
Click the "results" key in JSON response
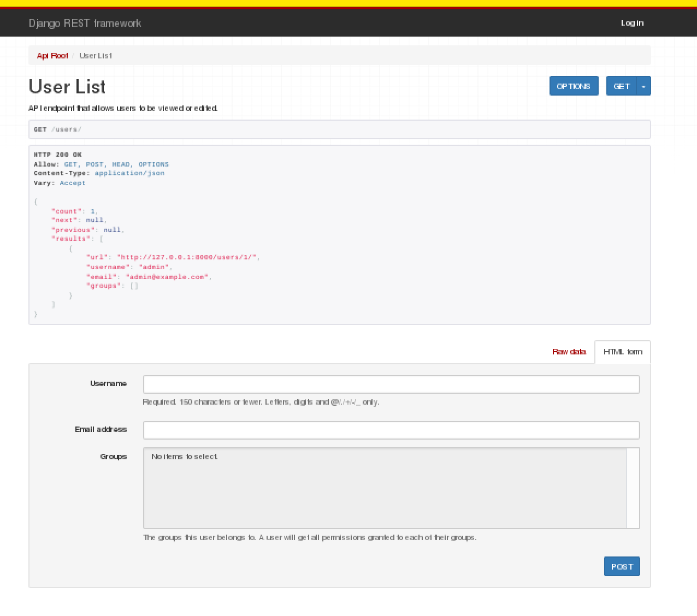pyautogui.click(x=71, y=239)
